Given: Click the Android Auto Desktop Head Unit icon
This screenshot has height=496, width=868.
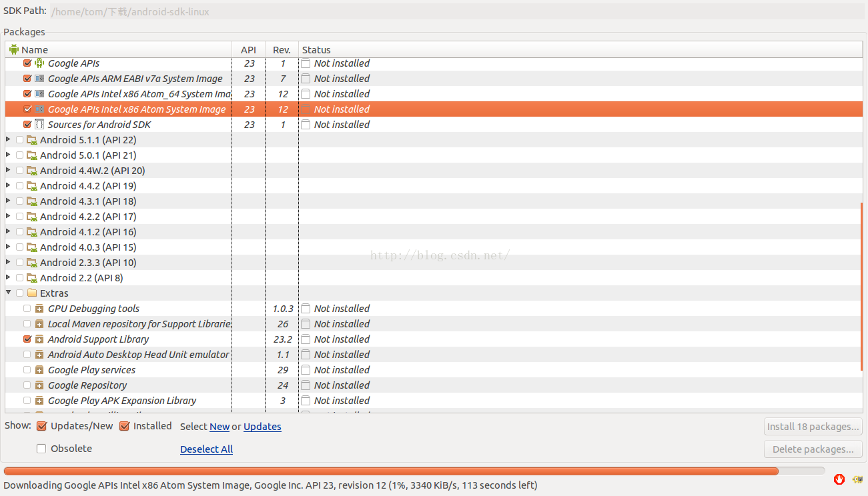Looking at the screenshot, I should click(39, 355).
